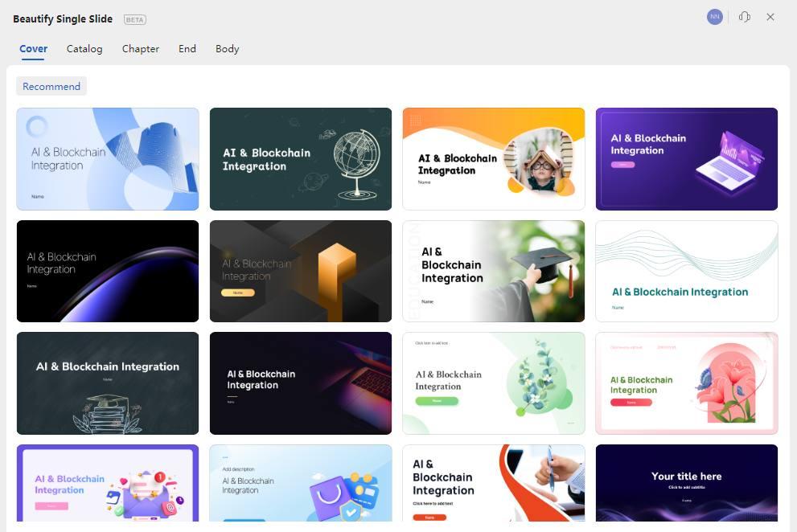The width and height of the screenshot is (797, 532).
Task: Open the Body tab
Action: click(228, 49)
